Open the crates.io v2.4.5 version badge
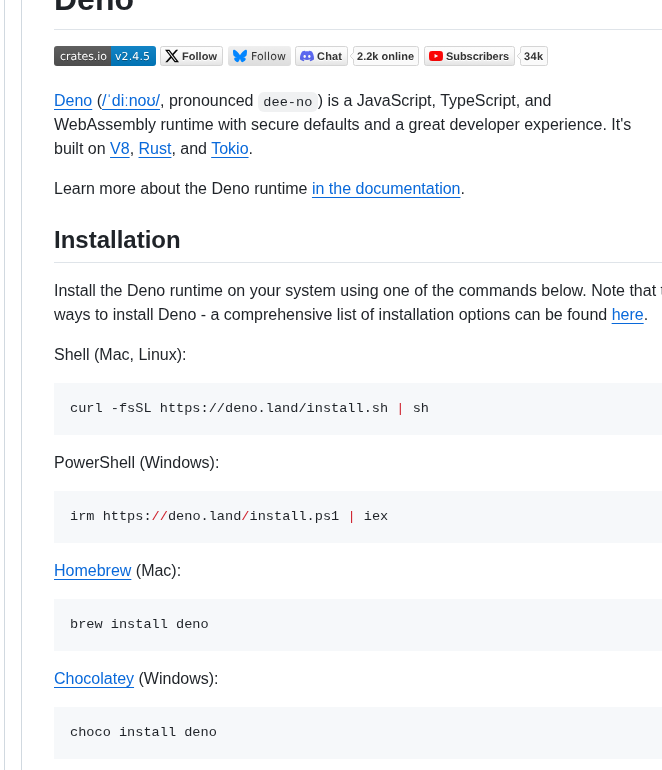 point(105,56)
